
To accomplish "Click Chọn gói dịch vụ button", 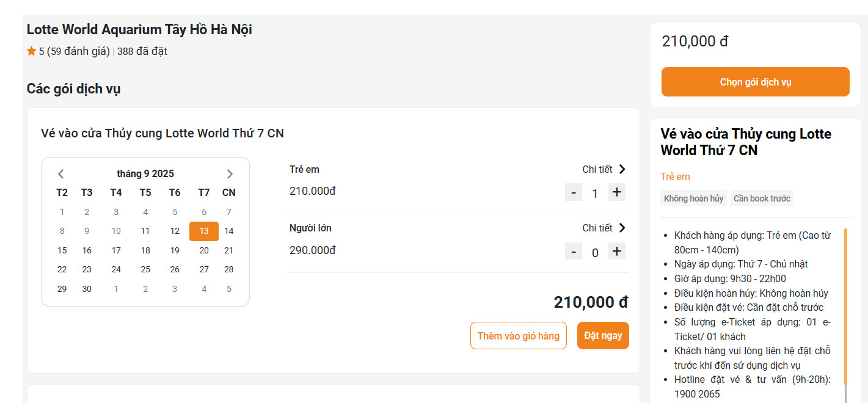I will (x=755, y=82).
